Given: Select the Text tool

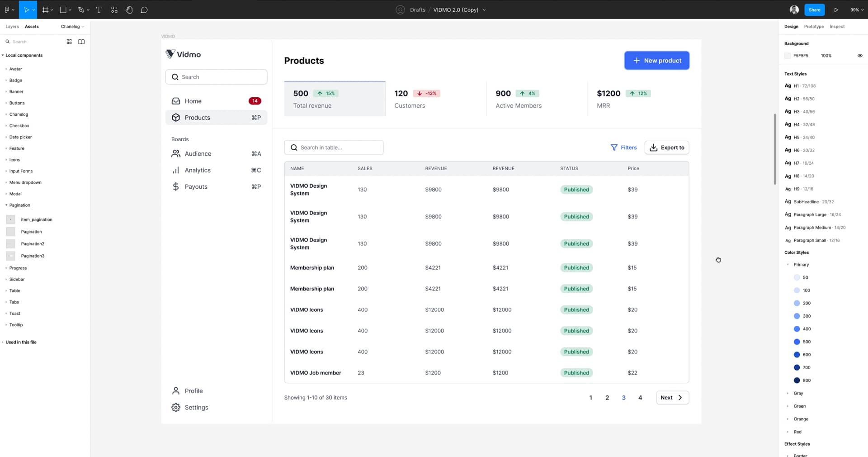Looking at the screenshot, I should tap(99, 10).
